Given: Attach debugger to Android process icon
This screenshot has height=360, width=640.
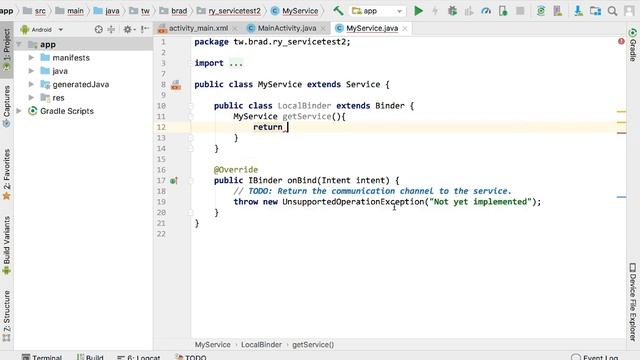Looking at the screenshot, I should pos(503,11).
